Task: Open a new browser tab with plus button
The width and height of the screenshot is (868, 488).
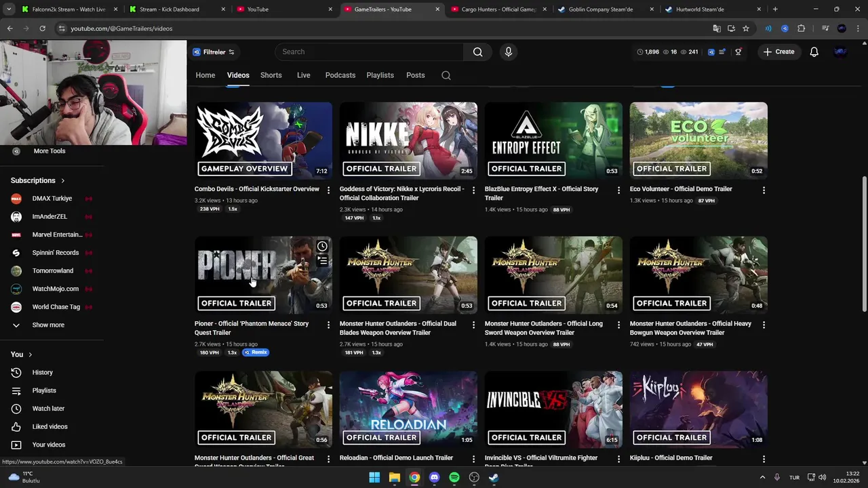Action: pyautogui.click(x=775, y=9)
